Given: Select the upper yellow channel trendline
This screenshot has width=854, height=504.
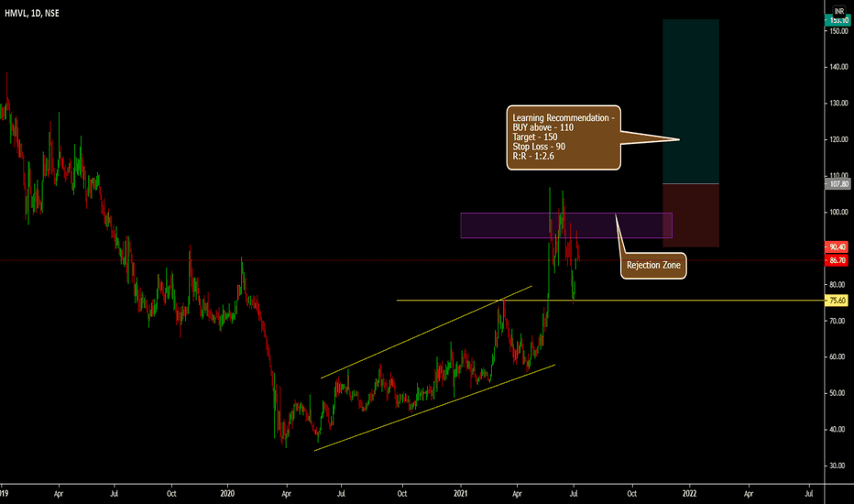Looking at the screenshot, I should pos(426,332).
